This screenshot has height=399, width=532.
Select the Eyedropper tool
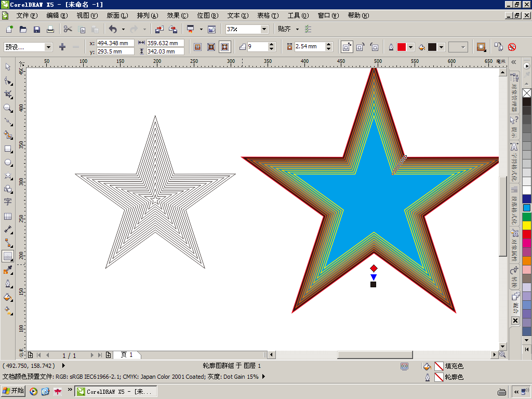(8, 270)
